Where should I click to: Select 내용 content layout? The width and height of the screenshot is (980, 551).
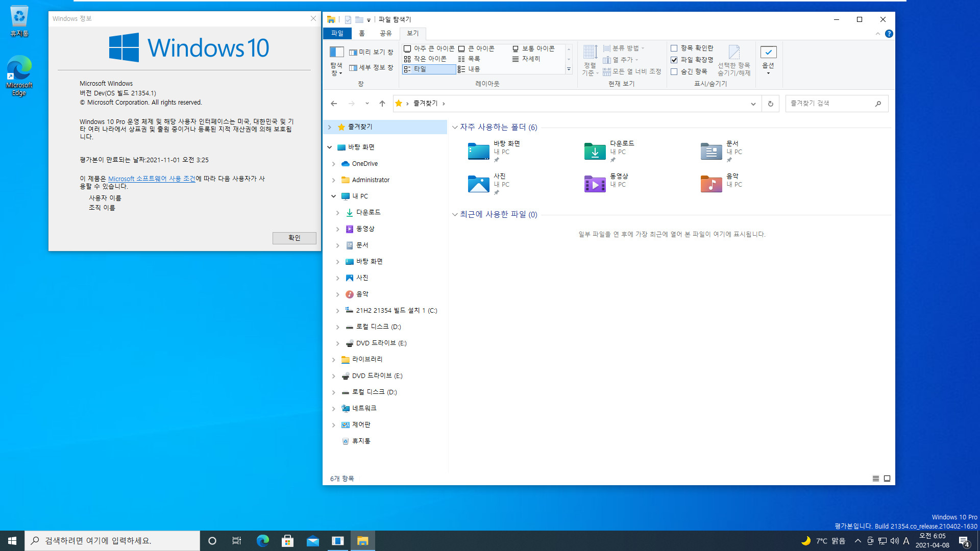click(x=469, y=69)
